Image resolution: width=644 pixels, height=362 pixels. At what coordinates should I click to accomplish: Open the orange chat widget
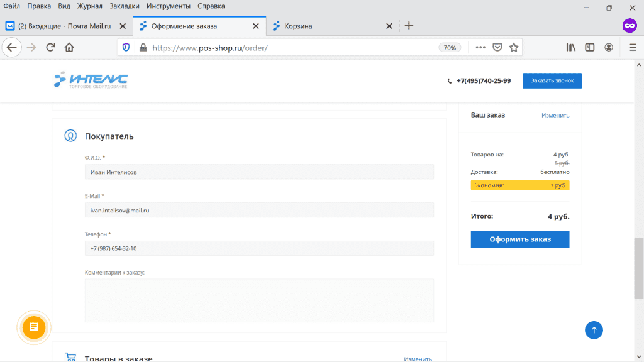[x=34, y=327]
